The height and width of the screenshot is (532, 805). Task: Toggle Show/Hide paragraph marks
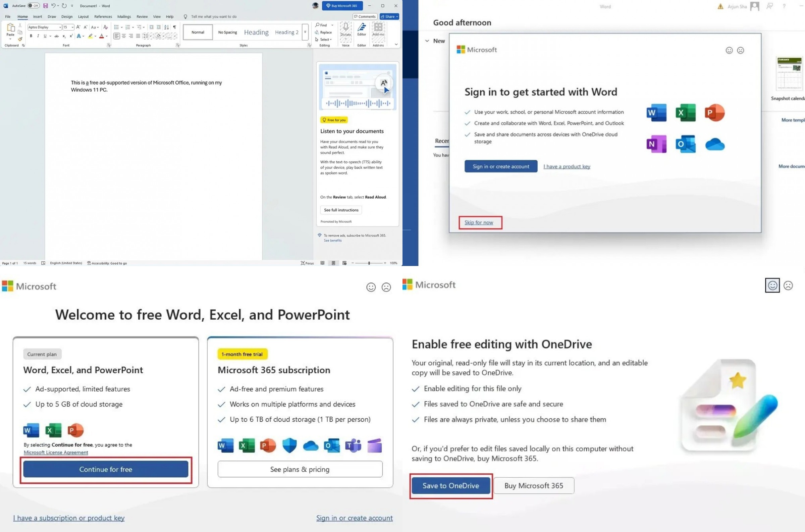click(174, 27)
